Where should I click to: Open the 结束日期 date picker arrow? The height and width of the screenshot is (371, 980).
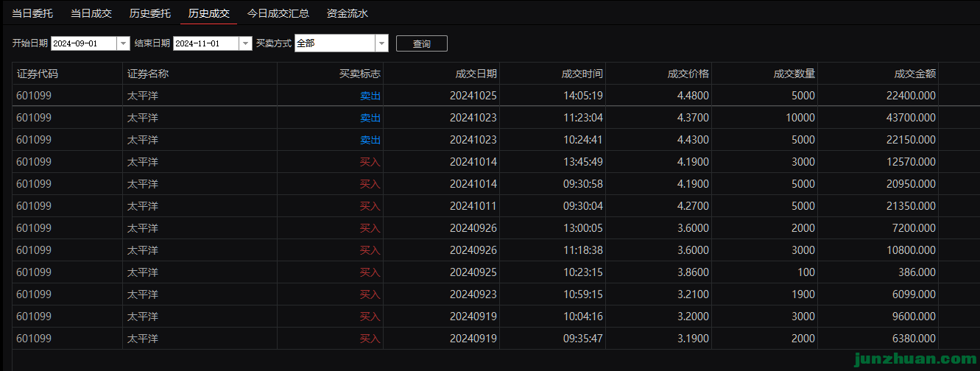[x=245, y=43]
